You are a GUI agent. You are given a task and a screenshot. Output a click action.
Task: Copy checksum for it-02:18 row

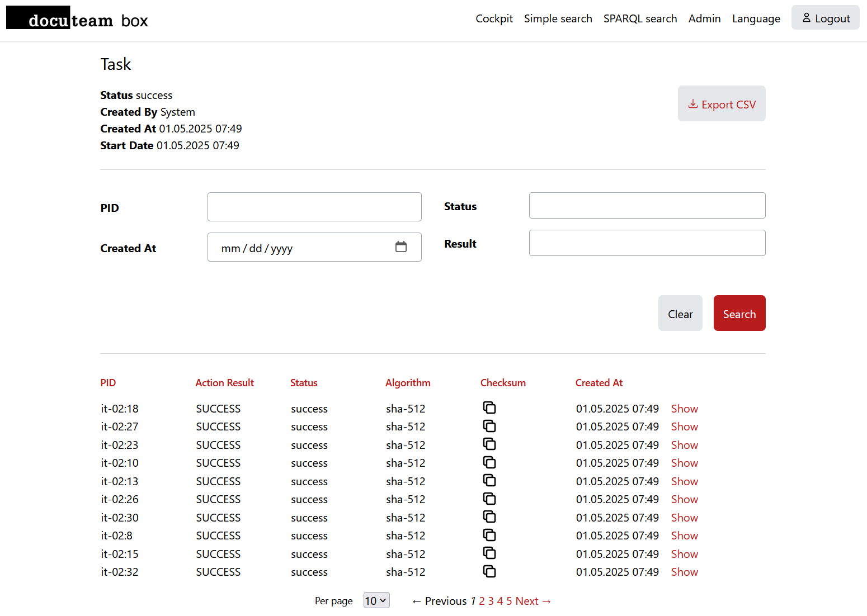pyautogui.click(x=489, y=408)
